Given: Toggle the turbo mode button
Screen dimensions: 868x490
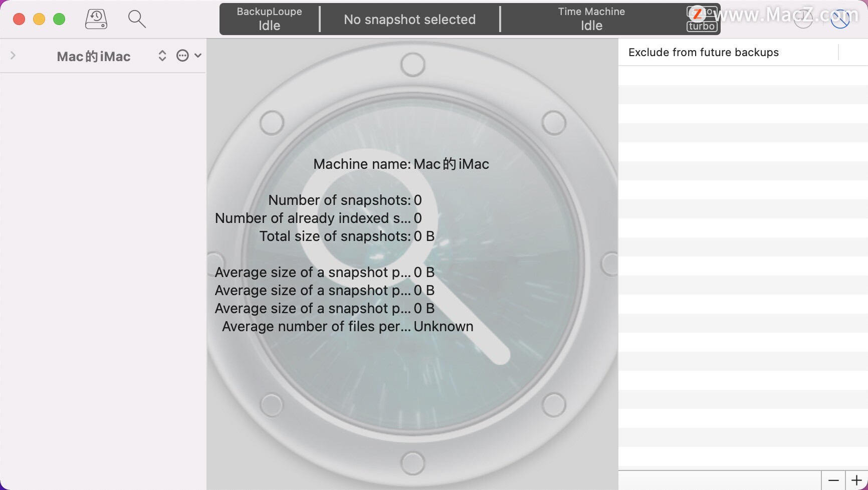Looking at the screenshot, I should [x=702, y=26].
